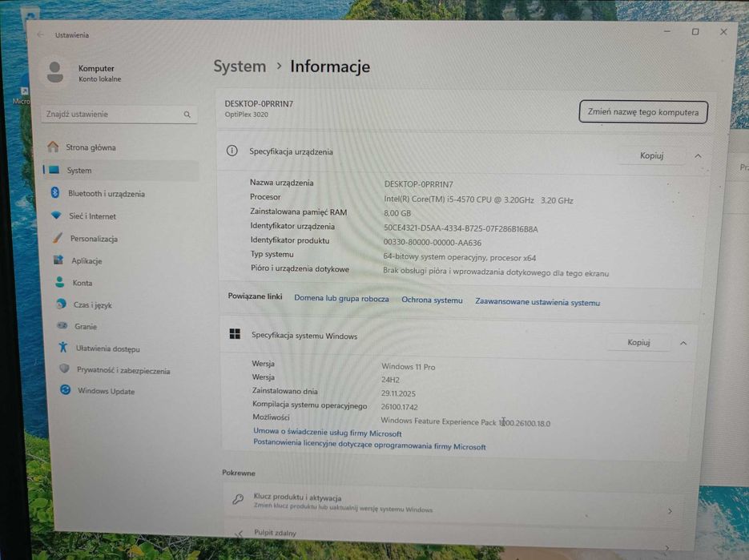This screenshot has height=560, width=749.
Task: Collapse the Specyfikacja urządzenia section chevron
Action: tap(698, 156)
